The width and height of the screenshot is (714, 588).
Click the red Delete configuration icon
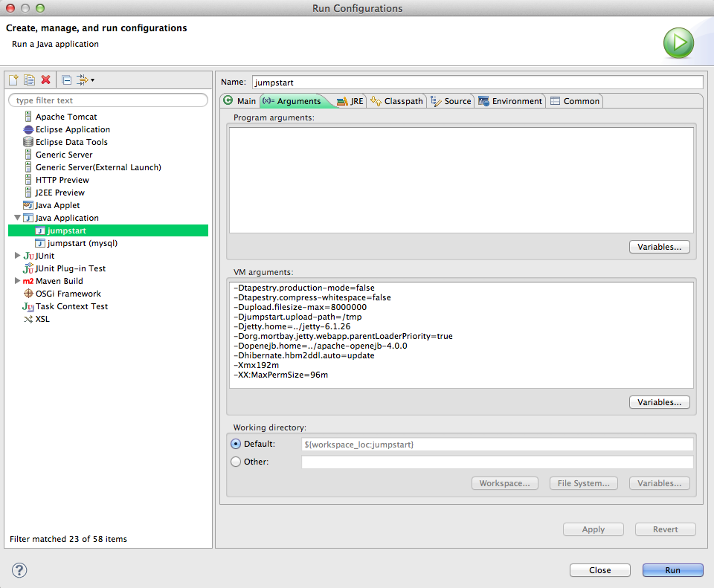coord(45,80)
